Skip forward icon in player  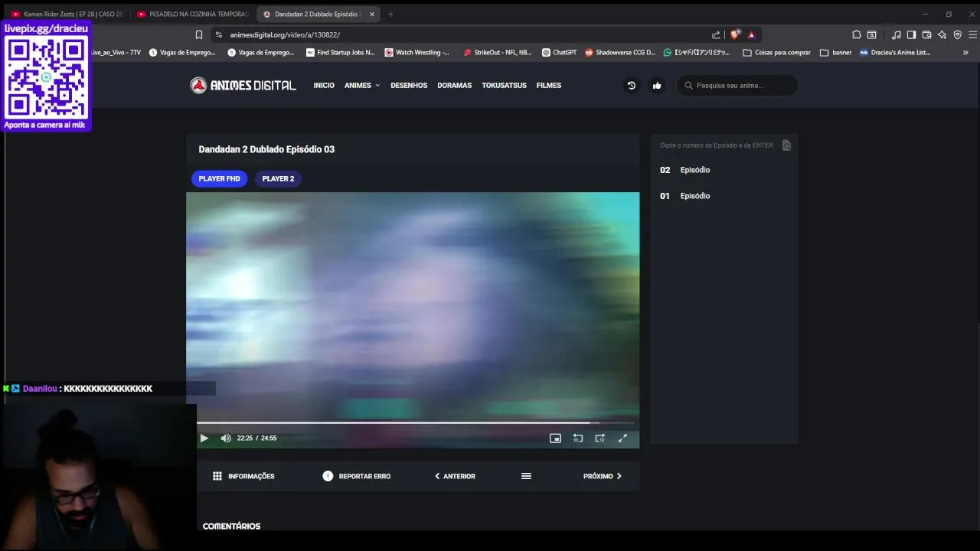click(x=600, y=439)
